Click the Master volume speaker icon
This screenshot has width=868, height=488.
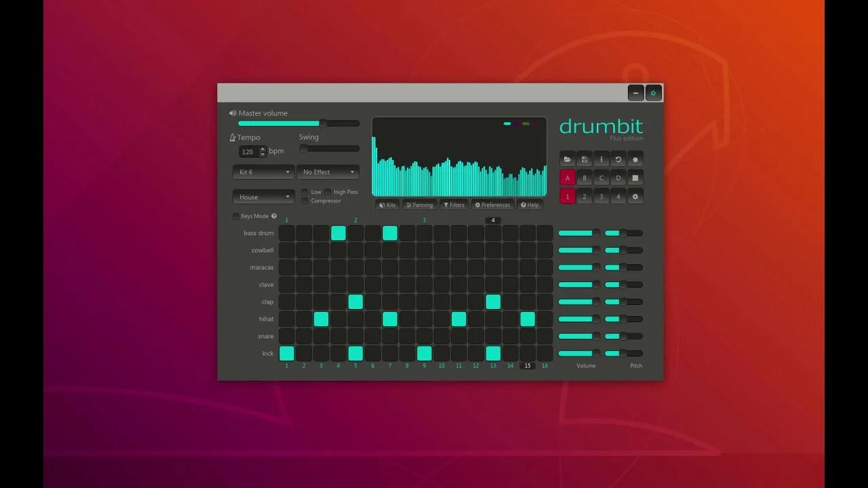click(233, 113)
